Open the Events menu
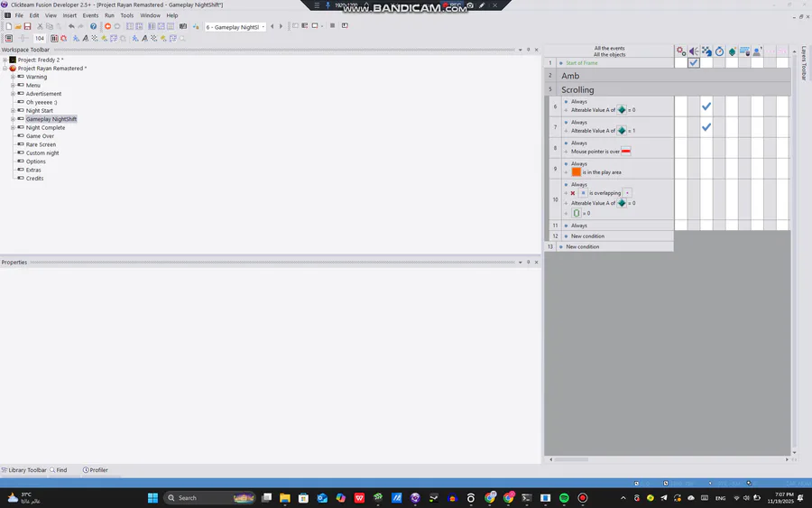 pyautogui.click(x=90, y=15)
